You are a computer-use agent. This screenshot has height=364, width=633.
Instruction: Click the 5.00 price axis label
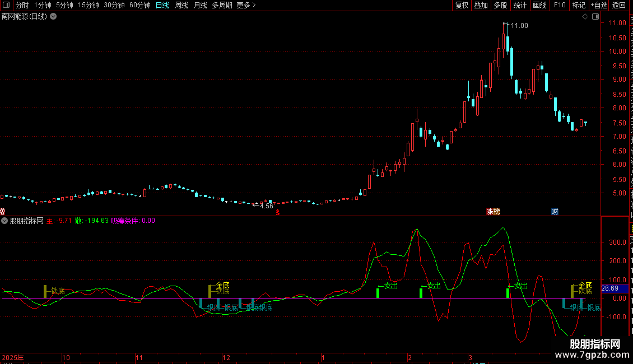(x=619, y=193)
